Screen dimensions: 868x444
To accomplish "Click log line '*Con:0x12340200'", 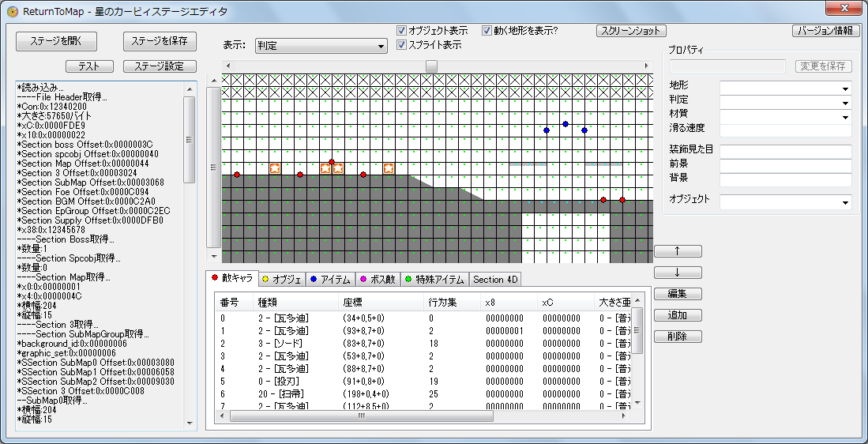I will point(51,107).
